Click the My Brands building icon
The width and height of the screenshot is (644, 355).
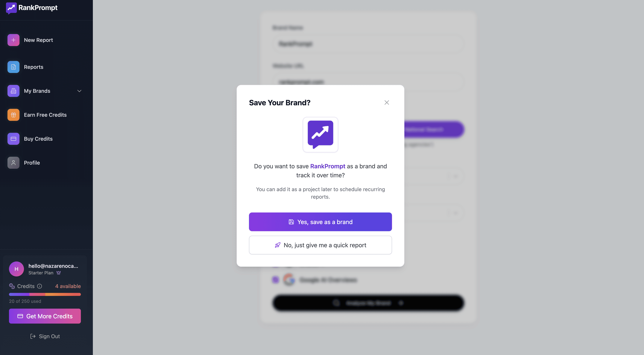13,91
